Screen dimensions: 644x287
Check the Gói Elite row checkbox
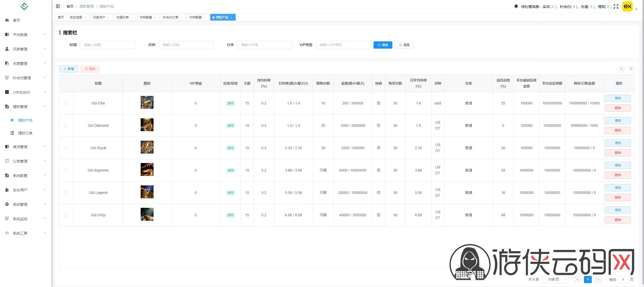[66, 103]
